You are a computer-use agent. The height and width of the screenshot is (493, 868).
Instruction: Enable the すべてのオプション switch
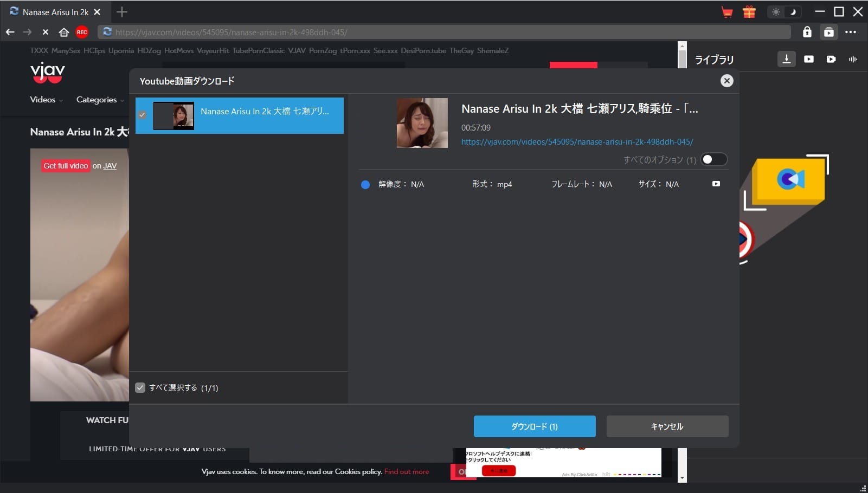click(x=713, y=159)
